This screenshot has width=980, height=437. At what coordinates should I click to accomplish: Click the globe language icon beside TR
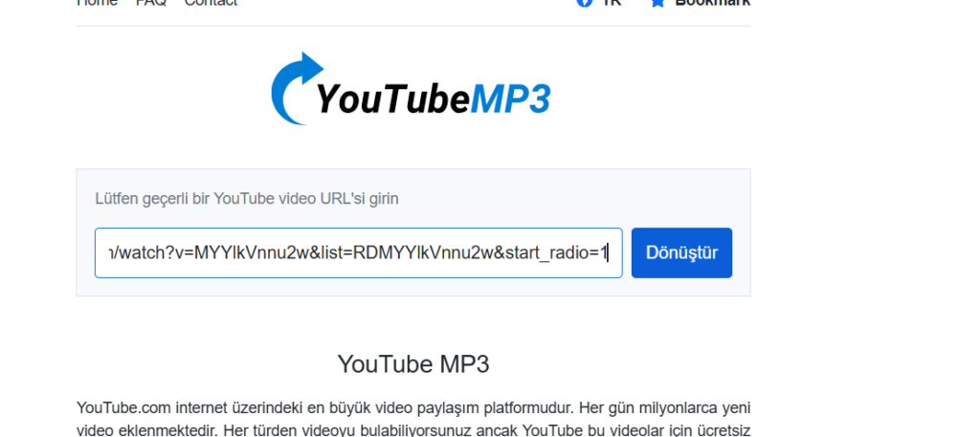[x=584, y=3]
